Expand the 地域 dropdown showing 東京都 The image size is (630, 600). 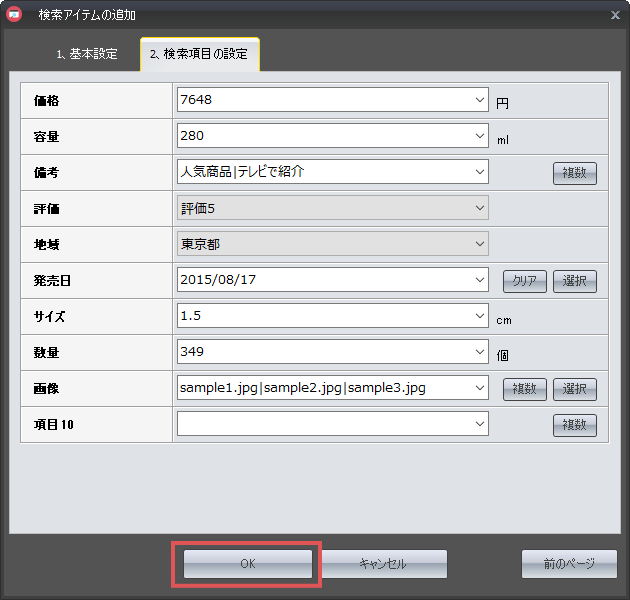[480, 244]
